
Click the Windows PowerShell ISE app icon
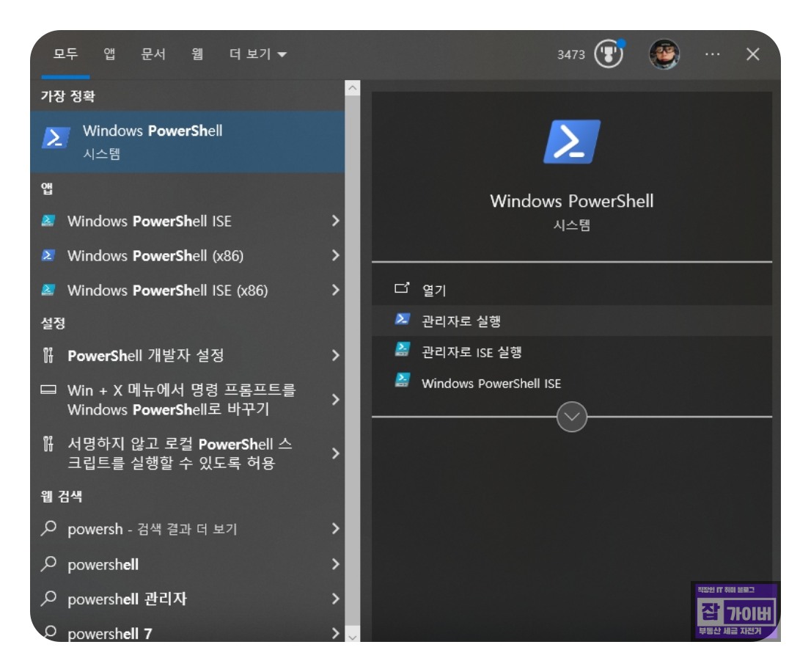click(x=48, y=221)
